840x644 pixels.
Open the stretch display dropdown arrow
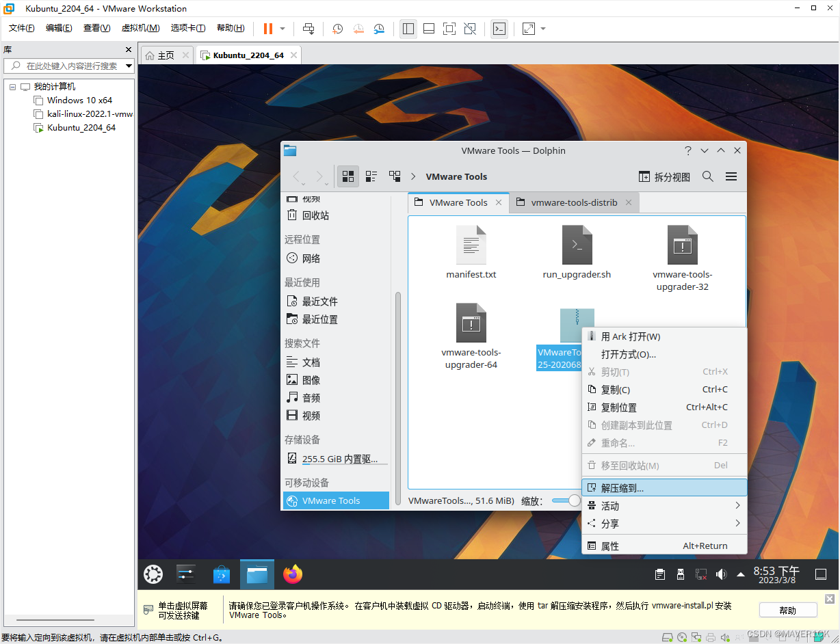pos(543,29)
